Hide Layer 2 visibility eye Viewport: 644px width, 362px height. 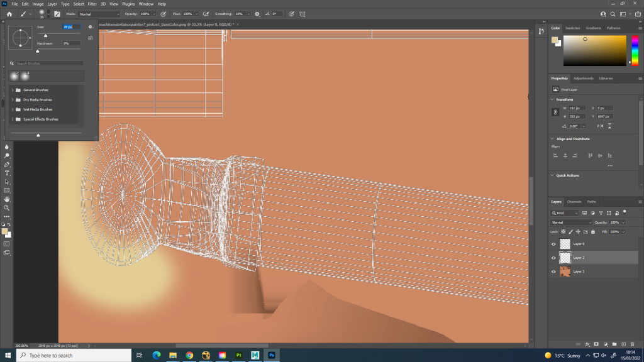pyautogui.click(x=553, y=258)
